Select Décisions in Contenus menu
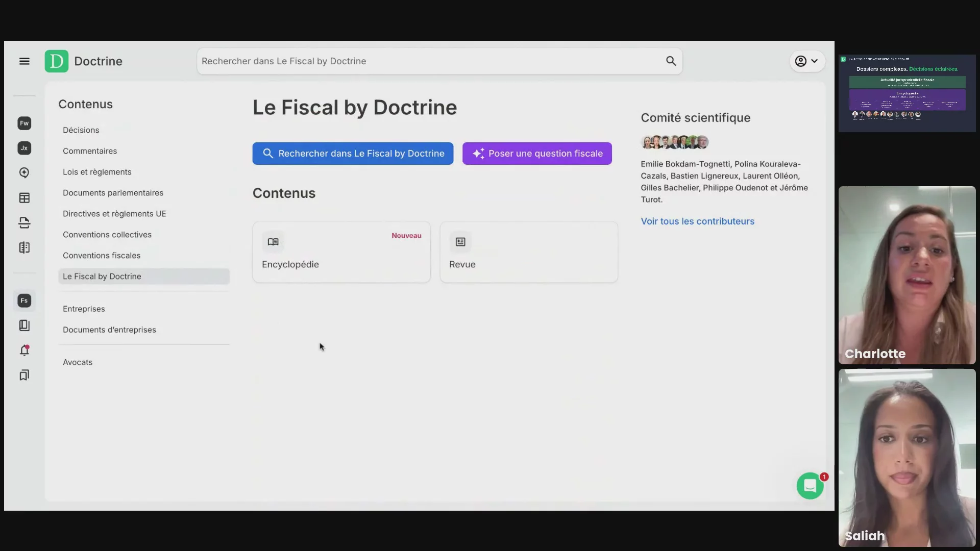This screenshot has width=980, height=551. tap(81, 130)
